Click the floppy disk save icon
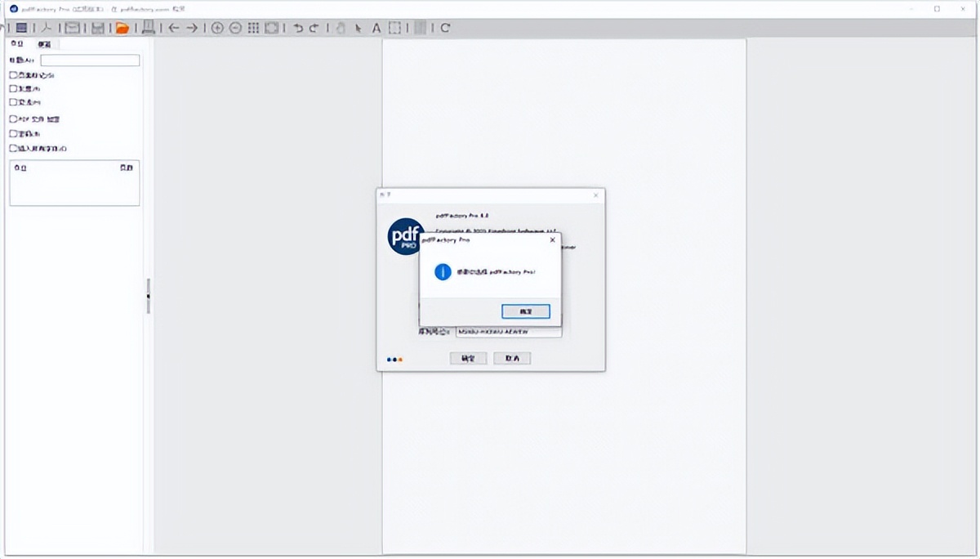 tap(97, 28)
